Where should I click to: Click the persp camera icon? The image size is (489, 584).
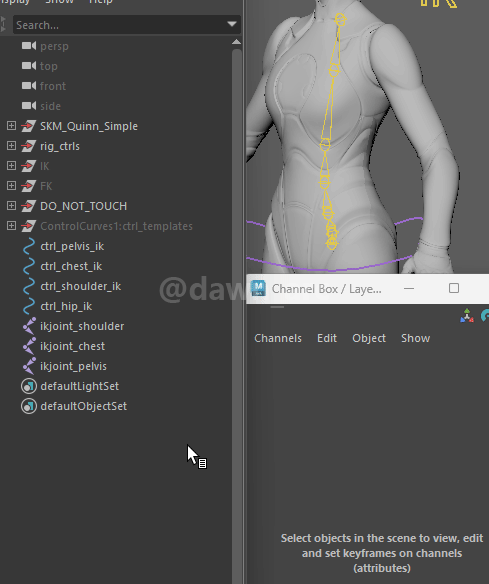[x=29, y=46]
